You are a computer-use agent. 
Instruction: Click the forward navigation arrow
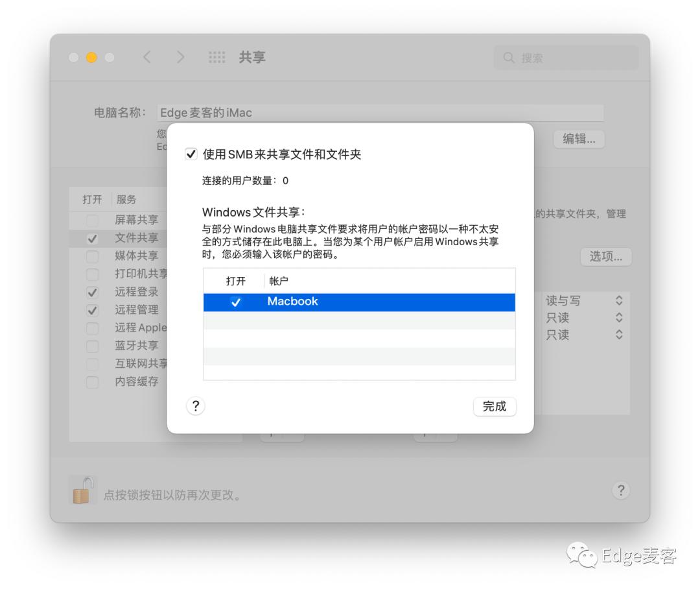click(x=181, y=57)
